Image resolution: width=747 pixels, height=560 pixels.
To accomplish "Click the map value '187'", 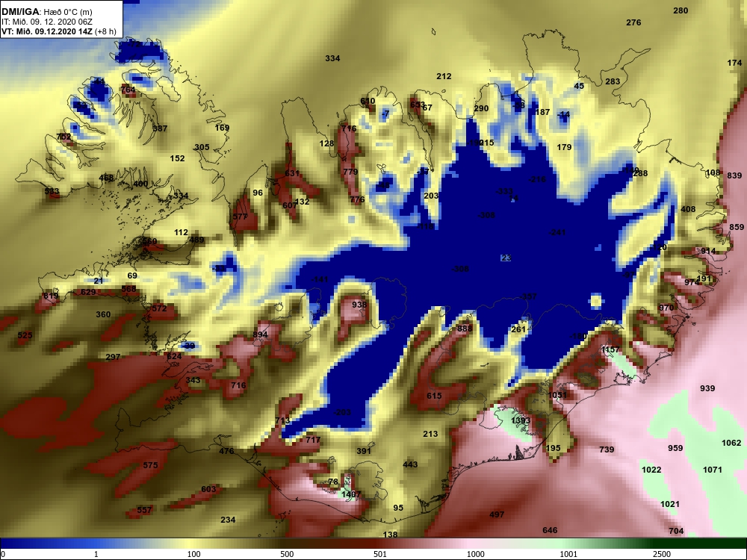I will 542,113.
